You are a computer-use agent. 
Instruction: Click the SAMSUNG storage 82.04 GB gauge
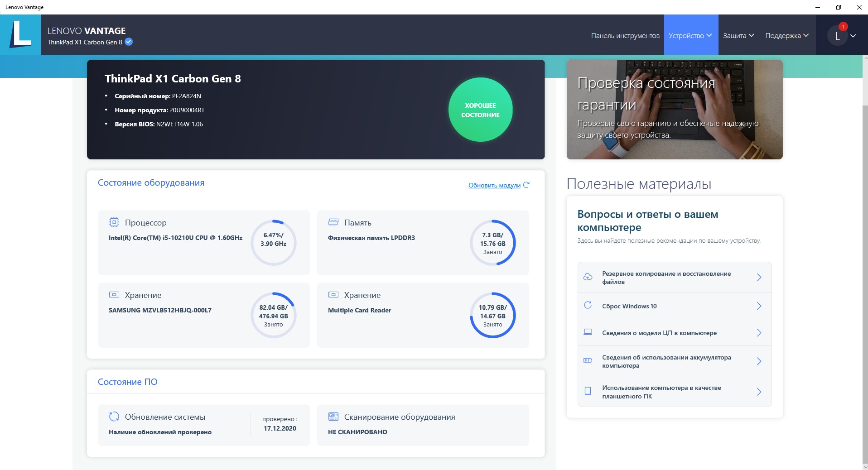[274, 315]
